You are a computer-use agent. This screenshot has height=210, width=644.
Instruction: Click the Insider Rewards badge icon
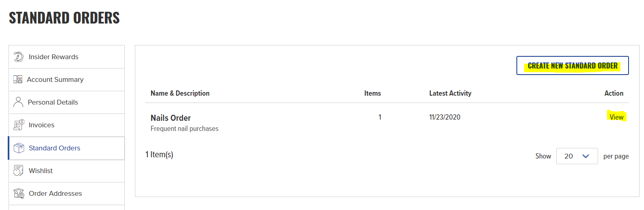point(19,57)
